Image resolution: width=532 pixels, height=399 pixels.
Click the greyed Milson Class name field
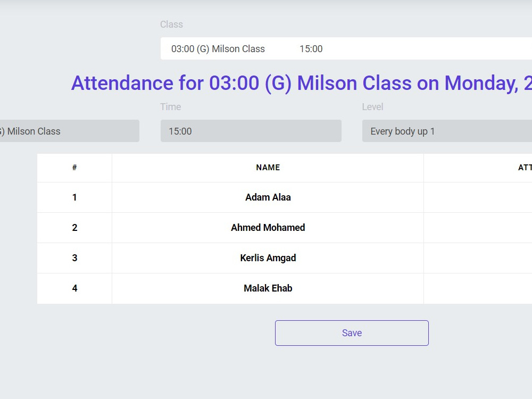(x=70, y=131)
